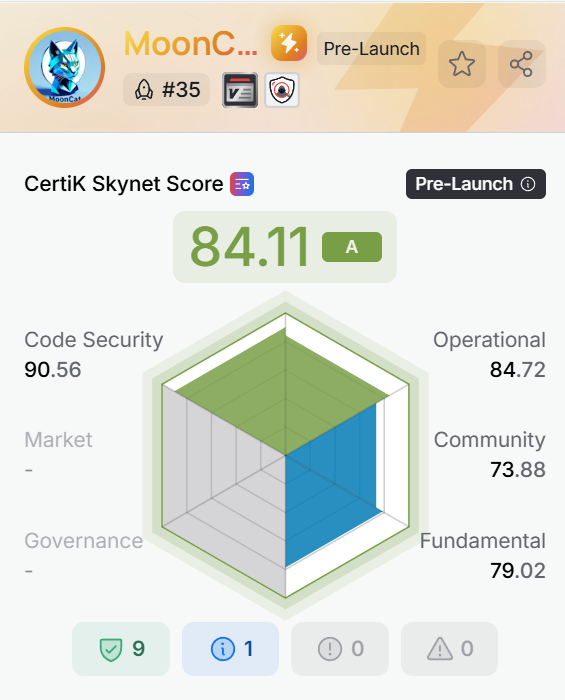Click the shield KYC badge icon
Viewport: 565px width, 700px height.
(282, 90)
